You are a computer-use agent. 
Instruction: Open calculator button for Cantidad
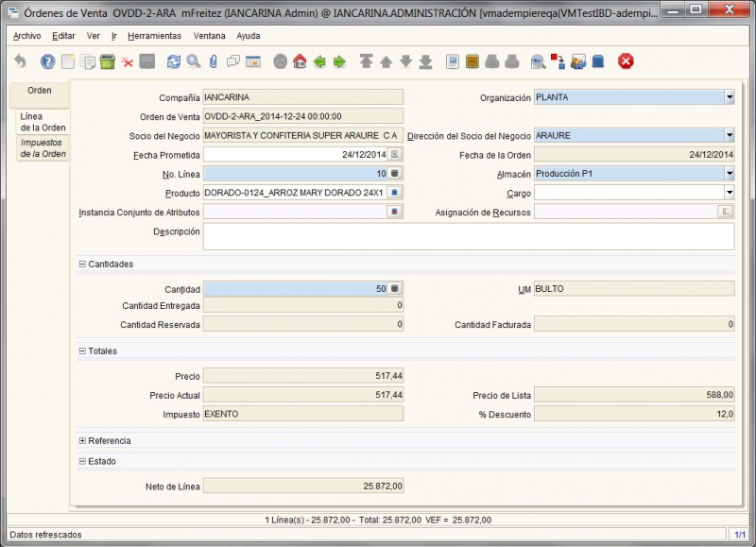pyautogui.click(x=395, y=289)
